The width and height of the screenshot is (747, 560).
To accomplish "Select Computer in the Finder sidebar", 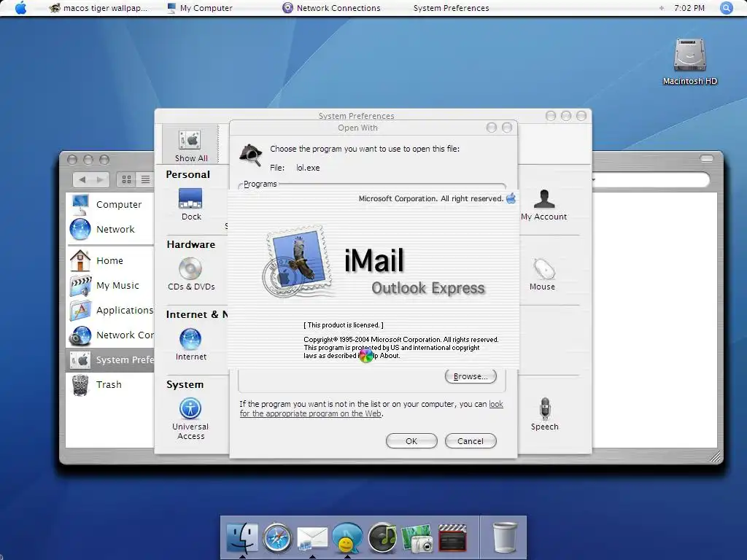I will coord(109,204).
